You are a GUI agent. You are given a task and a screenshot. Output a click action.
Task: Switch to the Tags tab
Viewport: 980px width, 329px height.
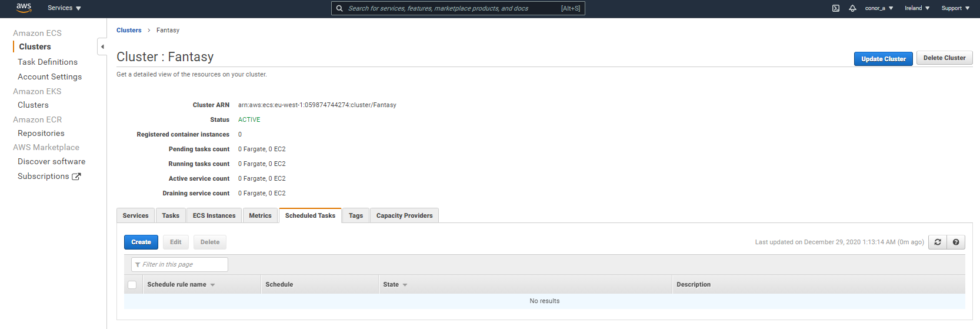(356, 215)
